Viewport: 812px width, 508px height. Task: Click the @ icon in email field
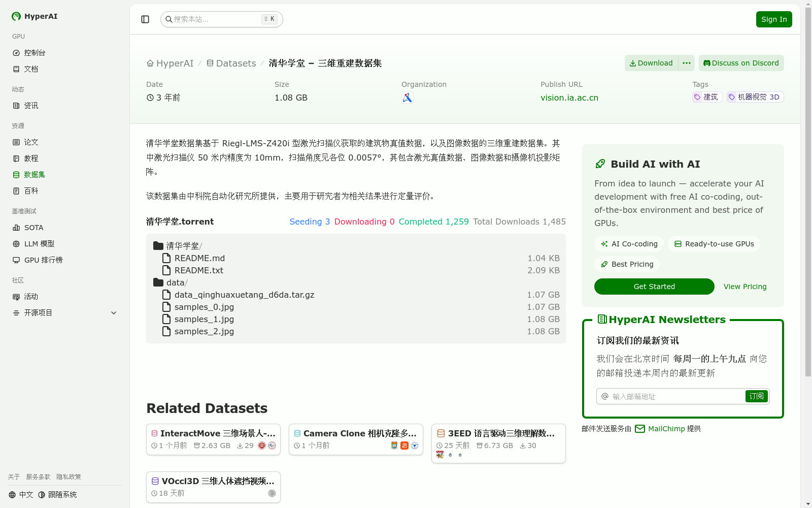click(x=604, y=396)
